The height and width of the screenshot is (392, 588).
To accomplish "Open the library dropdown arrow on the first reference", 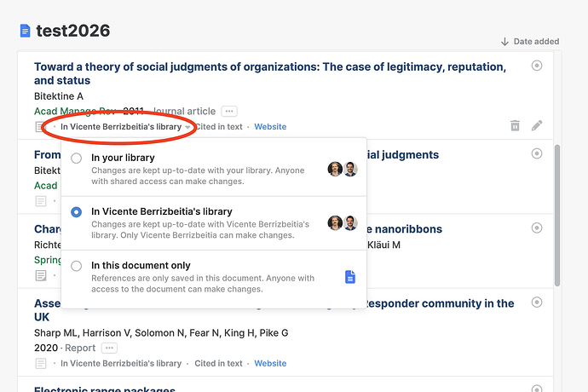I will [x=187, y=127].
